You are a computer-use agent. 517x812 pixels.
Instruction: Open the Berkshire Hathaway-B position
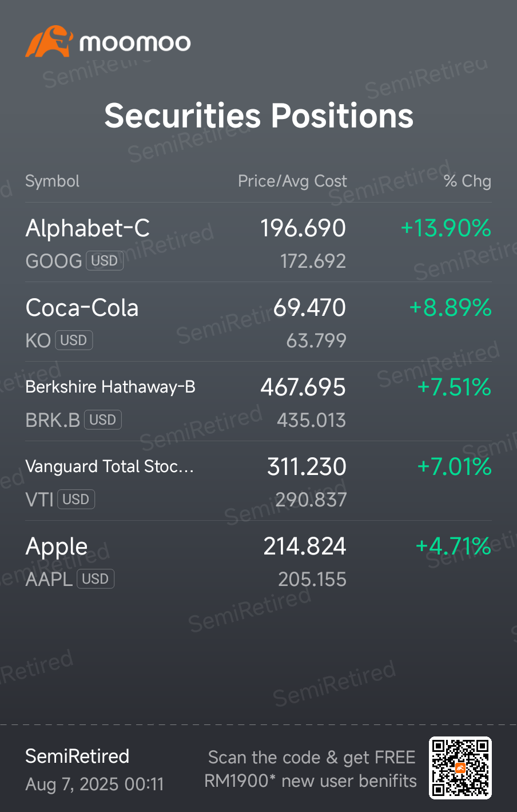point(258,402)
